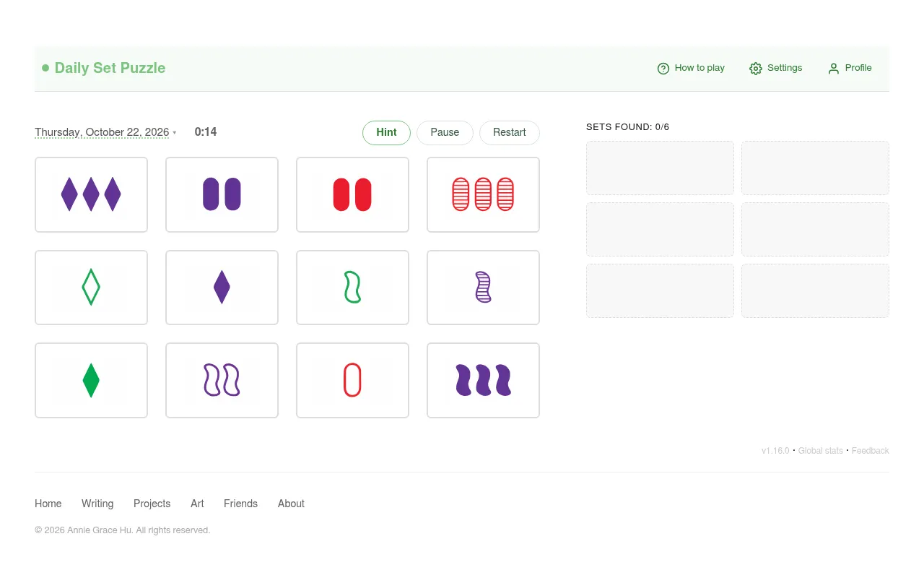Open the Settings text link
The width and height of the screenshot is (924, 578).
(x=785, y=68)
